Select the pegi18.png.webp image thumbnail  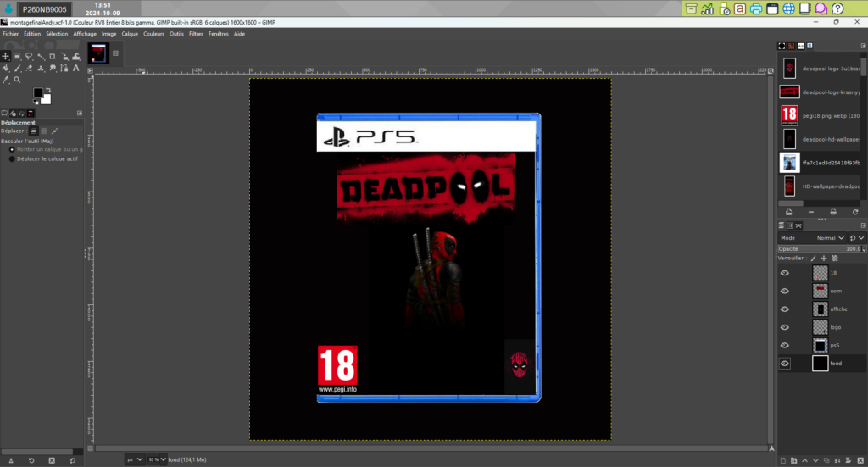tap(789, 115)
